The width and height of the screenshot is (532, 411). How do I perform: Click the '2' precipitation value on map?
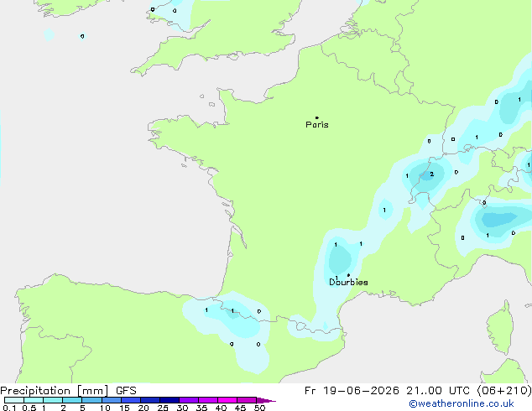point(431,174)
